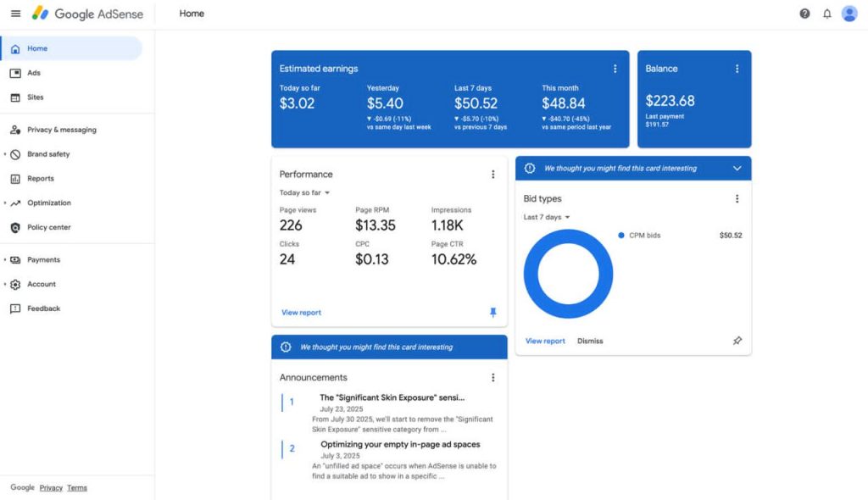
Task: Collapse the suggested card banner chevron
Action: point(737,169)
